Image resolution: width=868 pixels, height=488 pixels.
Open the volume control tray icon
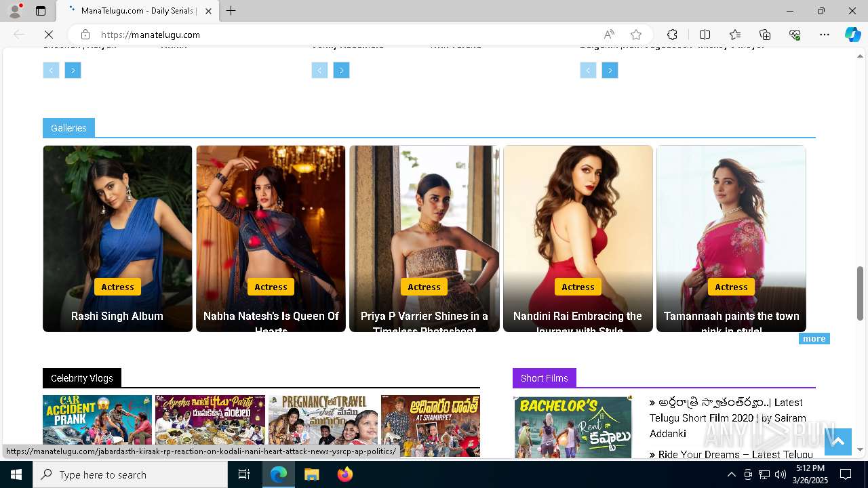point(780,474)
